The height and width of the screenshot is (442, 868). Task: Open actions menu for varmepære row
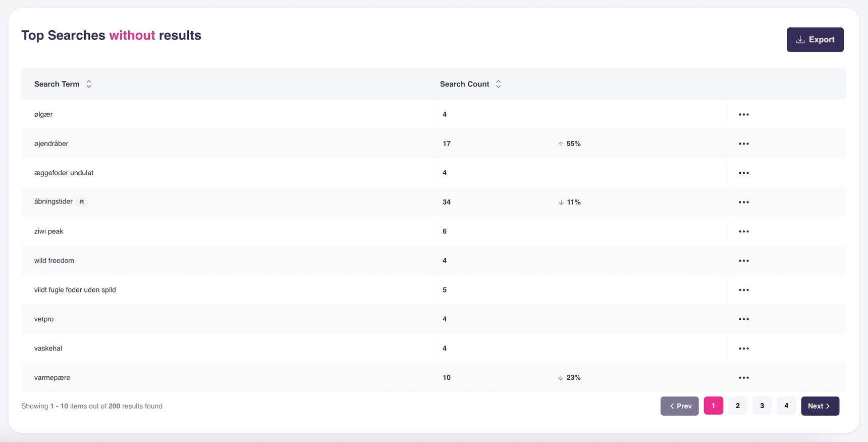743,378
